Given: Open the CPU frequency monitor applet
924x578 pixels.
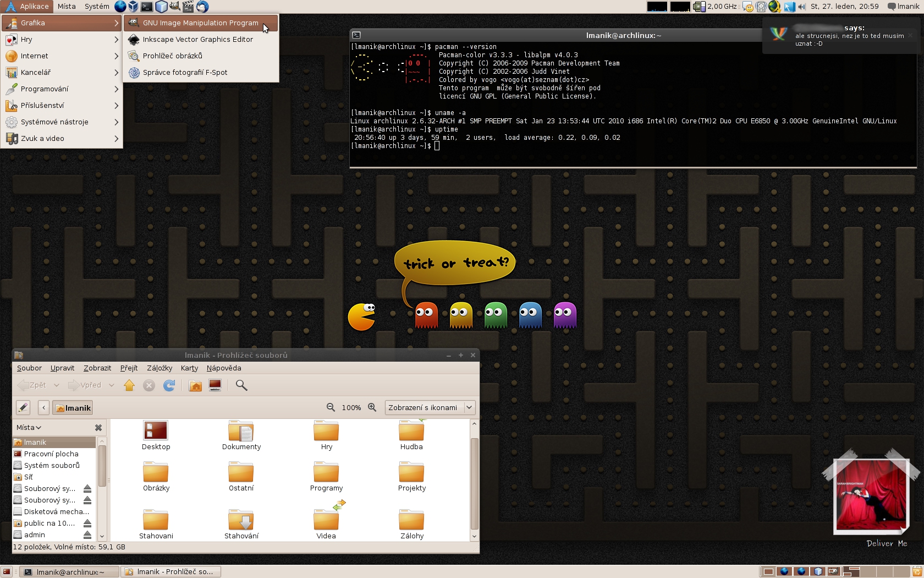Looking at the screenshot, I should [716, 7].
